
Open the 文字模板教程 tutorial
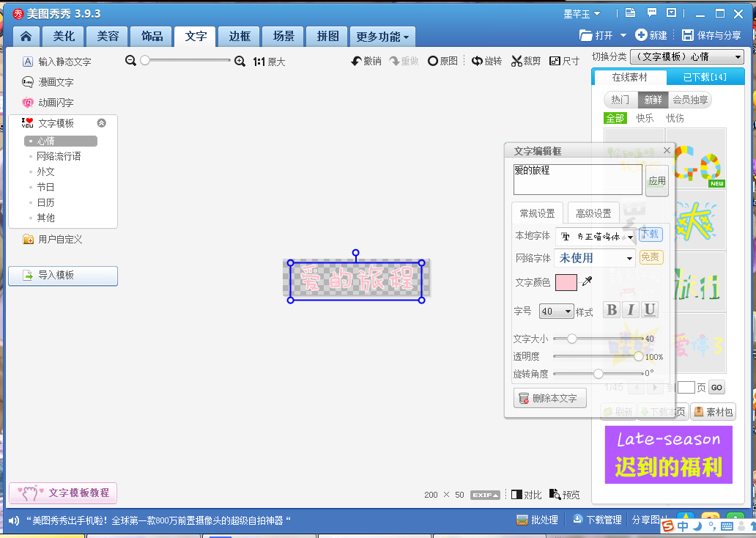(63, 493)
